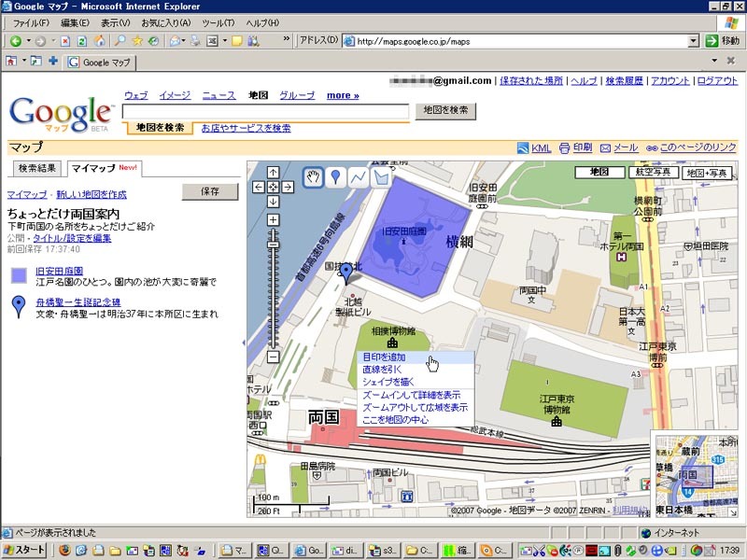Open 舟橋聖一生誕記念碑 link
This screenshot has width=747, height=560.
(x=78, y=302)
